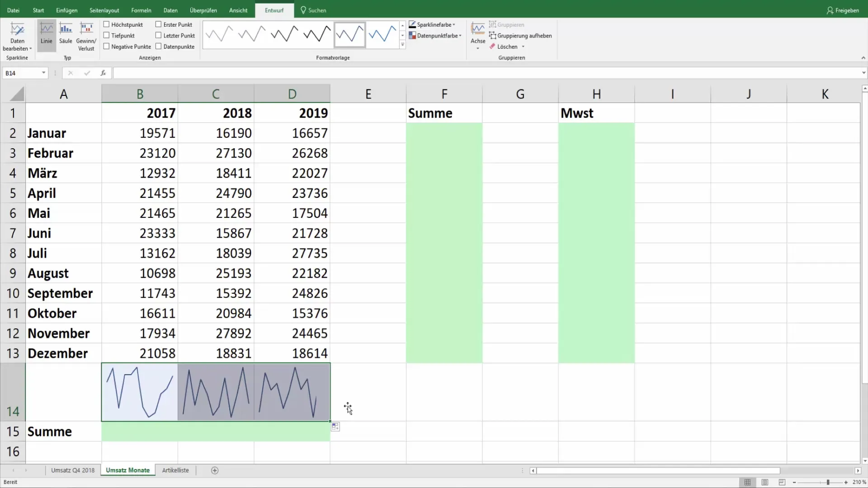Viewport: 868px width, 488px height.
Task: Click the Cancel X in formula bar
Action: (71, 73)
